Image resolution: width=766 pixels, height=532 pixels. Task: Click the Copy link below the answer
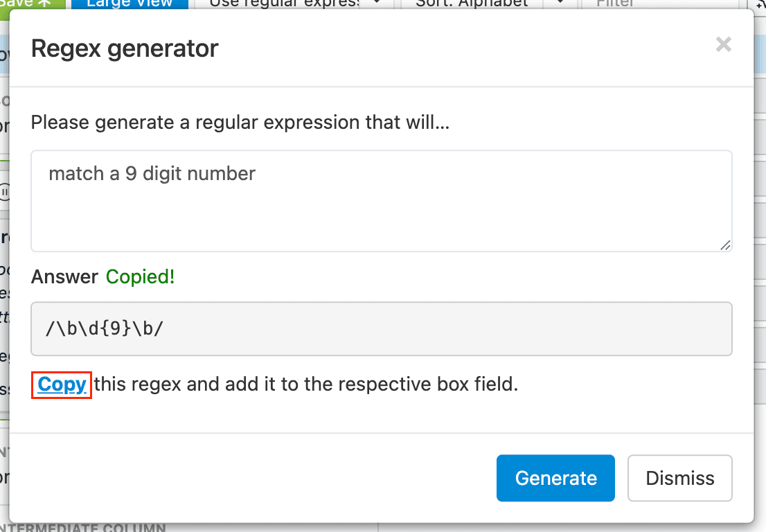(x=62, y=384)
